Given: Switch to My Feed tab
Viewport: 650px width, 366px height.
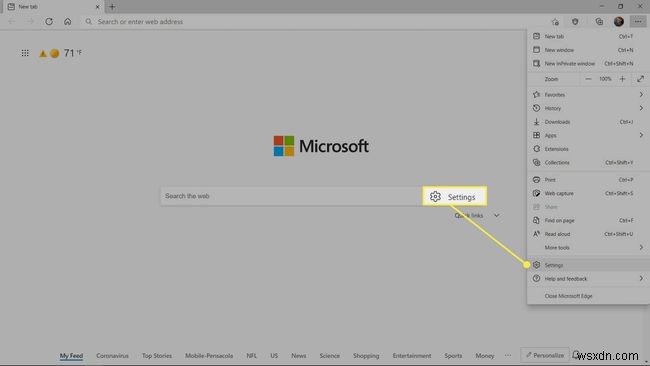Looking at the screenshot, I should coord(71,356).
